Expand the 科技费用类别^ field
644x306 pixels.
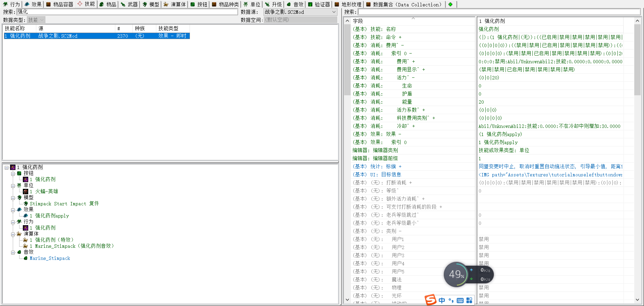(x=434, y=118)
